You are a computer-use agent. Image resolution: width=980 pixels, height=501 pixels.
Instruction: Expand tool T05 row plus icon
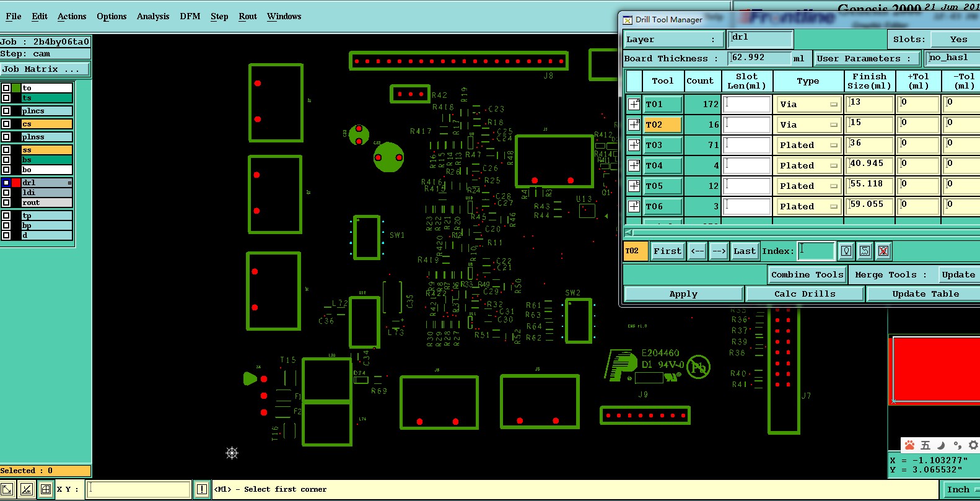634,186
